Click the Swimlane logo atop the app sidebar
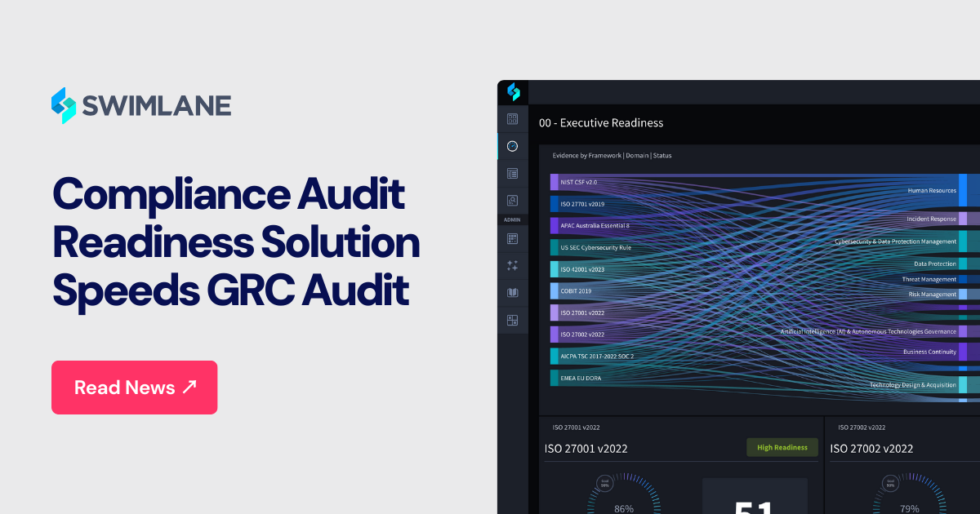 click(x=513, y=91)
